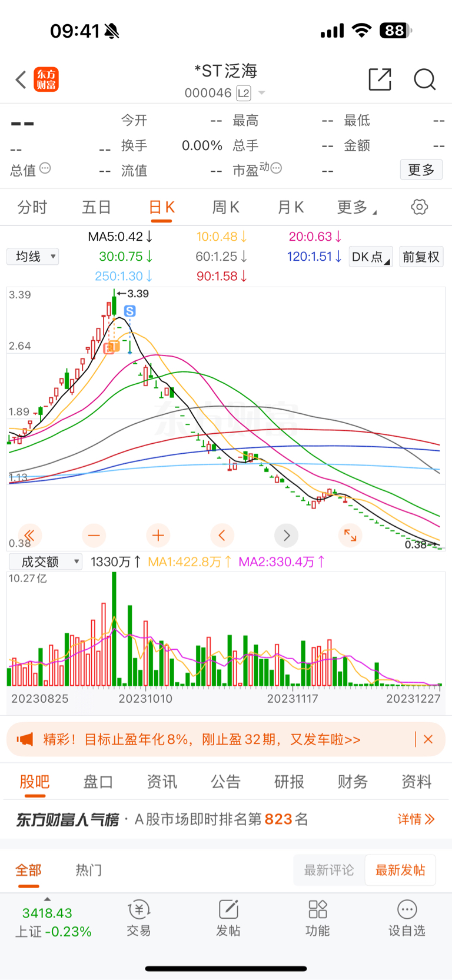Expand chart to fullscreen icon

point(351,535)
